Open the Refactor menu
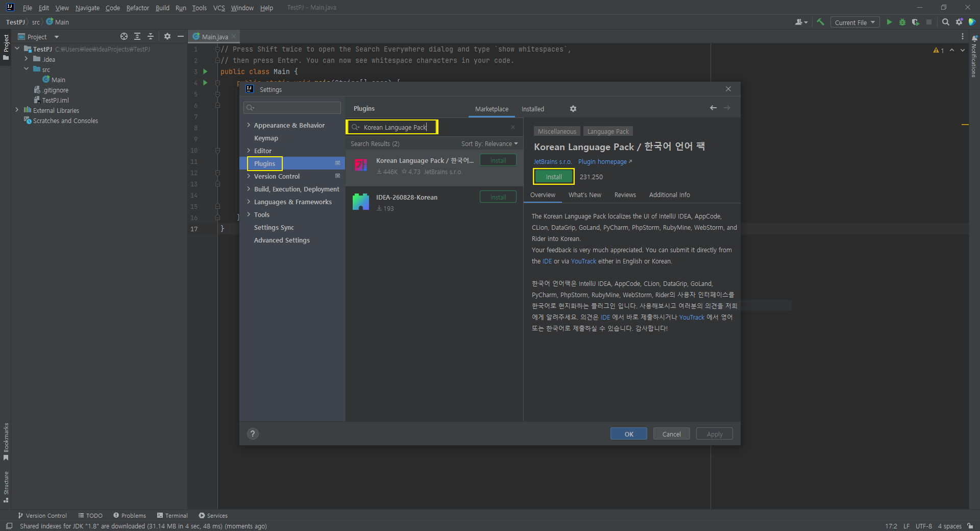 138,8
